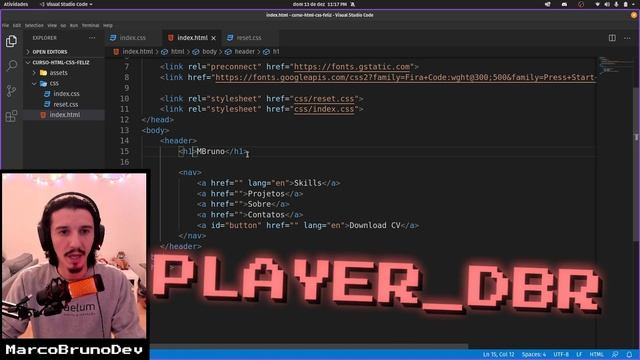The height and width of the screenshot is (360, 640).
Task: Click the CSS icon on reset.css tab
Action: (x=230, y=38)
